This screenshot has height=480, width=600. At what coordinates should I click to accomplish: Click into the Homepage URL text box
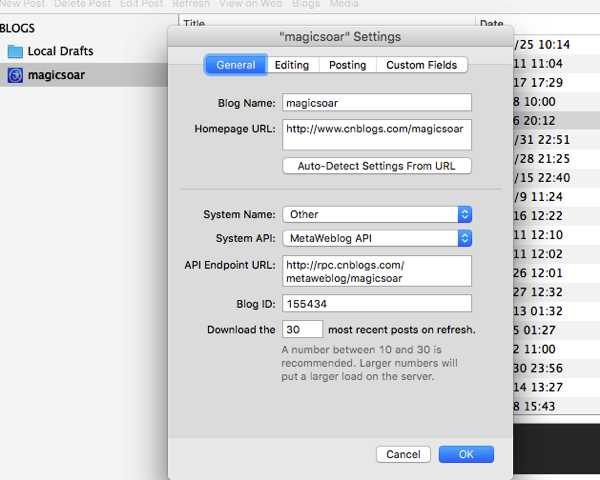[377, 135]
